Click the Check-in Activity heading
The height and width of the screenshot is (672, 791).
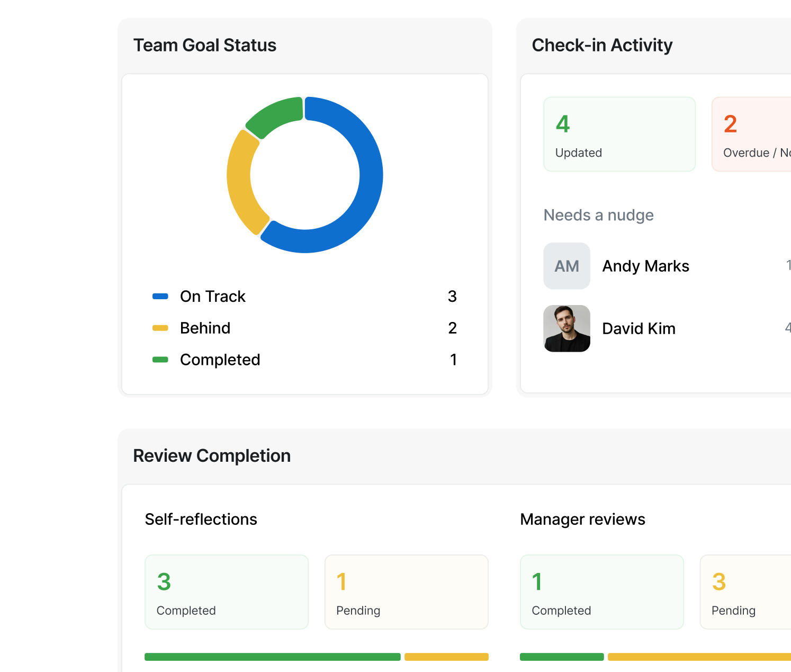602,45
